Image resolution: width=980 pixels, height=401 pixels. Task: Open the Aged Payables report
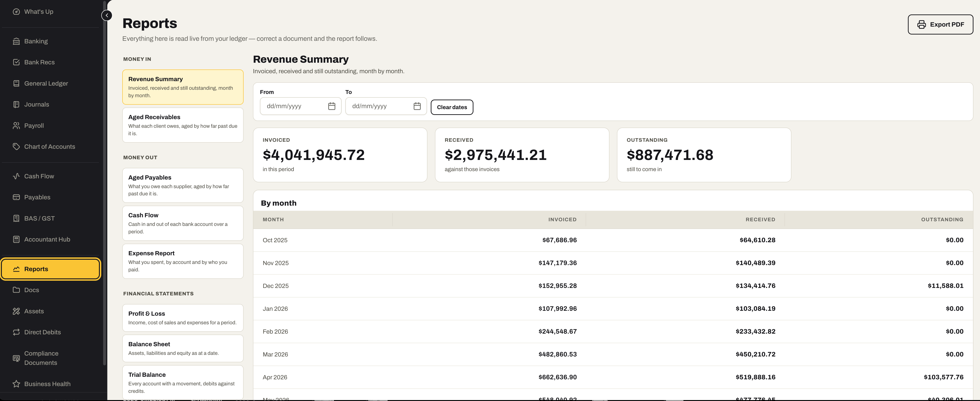[x=183, y=186]
